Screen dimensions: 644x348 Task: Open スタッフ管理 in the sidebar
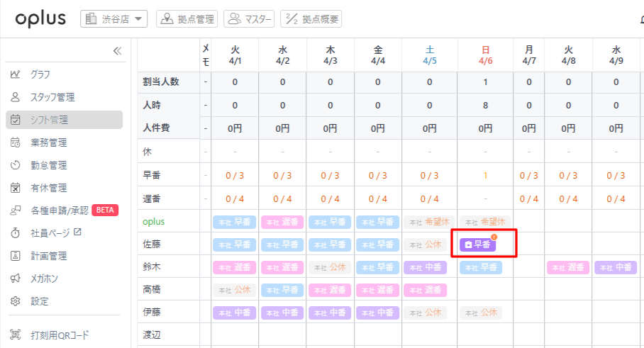click(52, 97)
